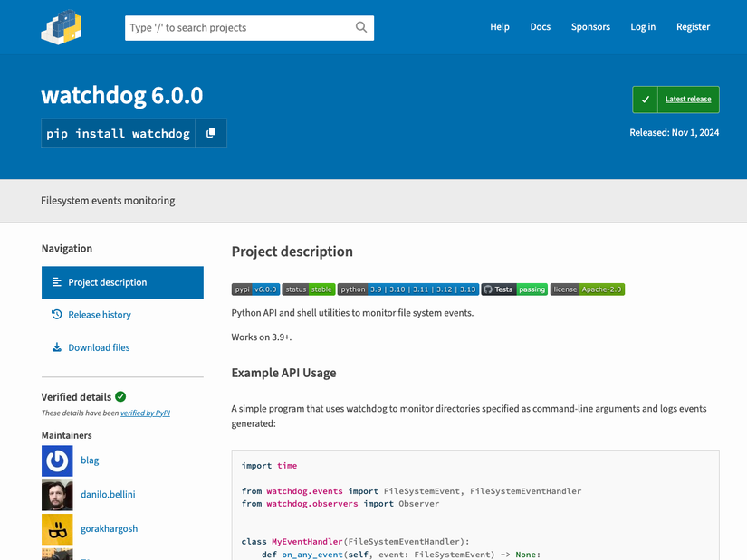Click Register in the header
Viewport: 747px width, 560px height.
coord(694,26)
